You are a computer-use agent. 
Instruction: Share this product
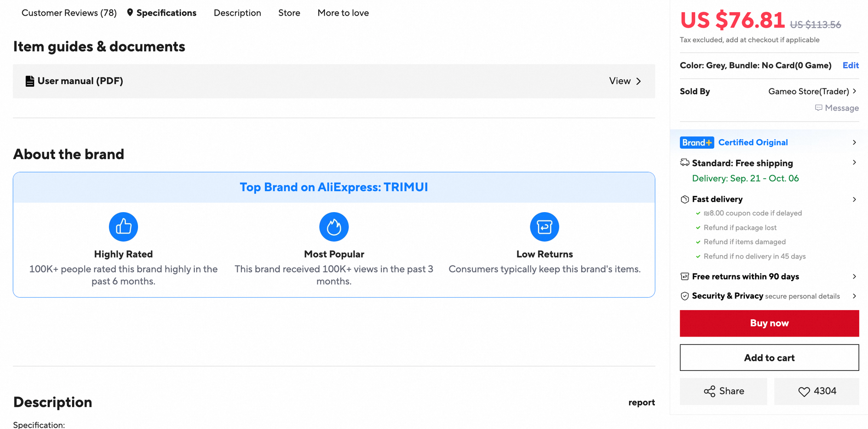coord(723,391)
